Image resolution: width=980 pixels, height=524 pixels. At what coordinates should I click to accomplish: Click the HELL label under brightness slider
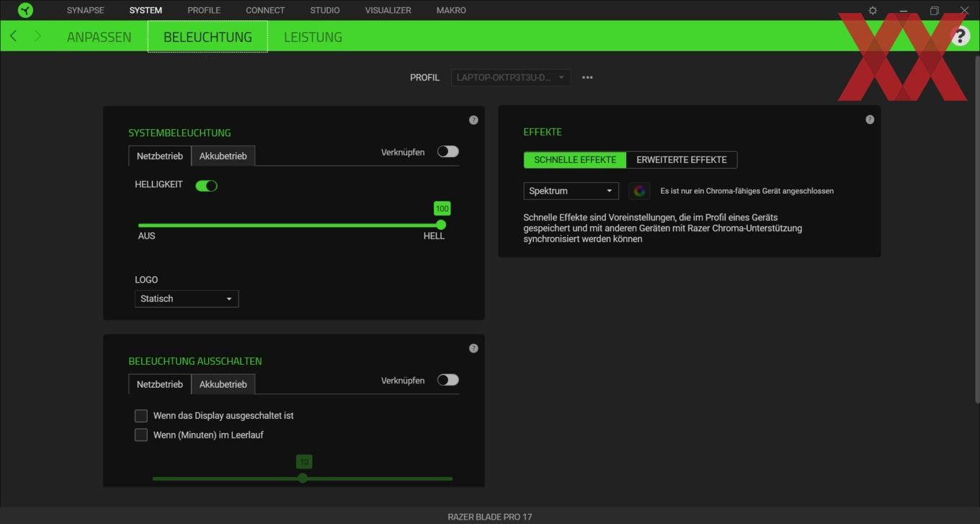pos(434,236)
